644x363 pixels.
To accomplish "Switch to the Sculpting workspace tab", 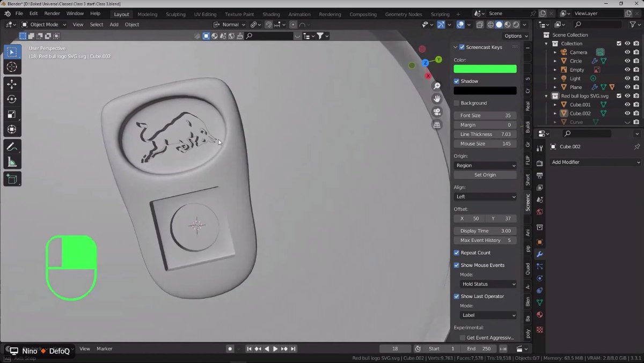I will (x=175, y=14).
